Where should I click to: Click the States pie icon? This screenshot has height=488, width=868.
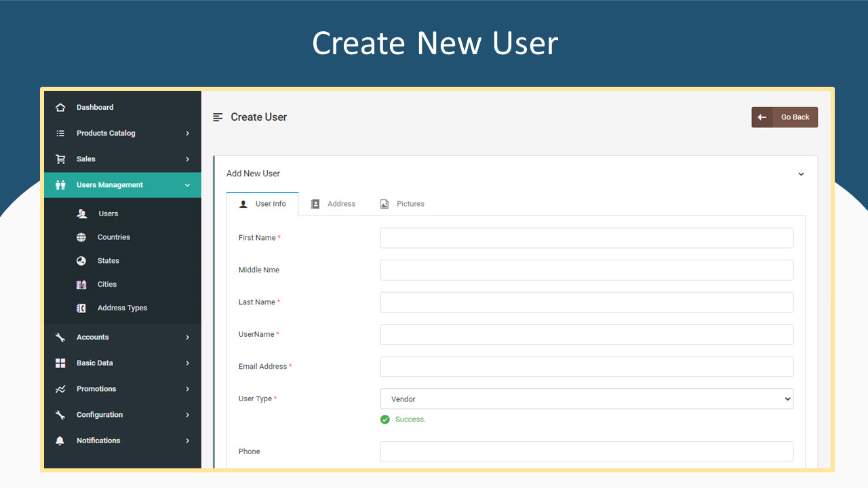(x=81, y=261)
